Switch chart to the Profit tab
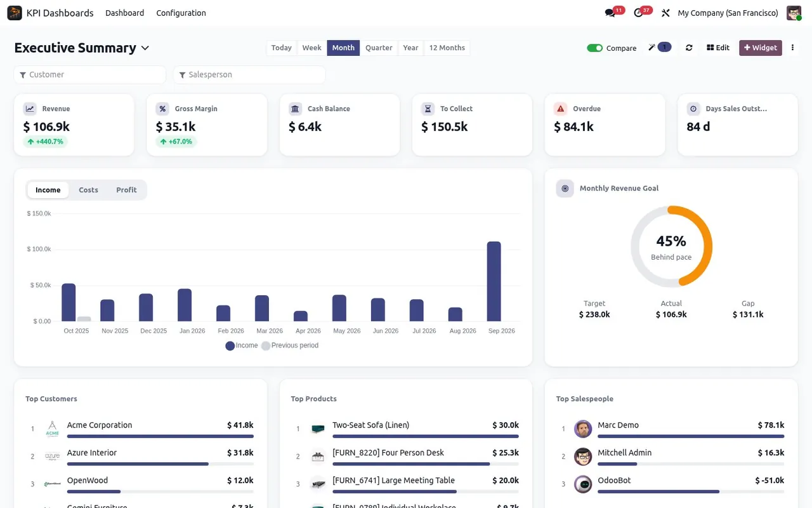The height and width of the screenshot is (508, 812). point(126,190)
